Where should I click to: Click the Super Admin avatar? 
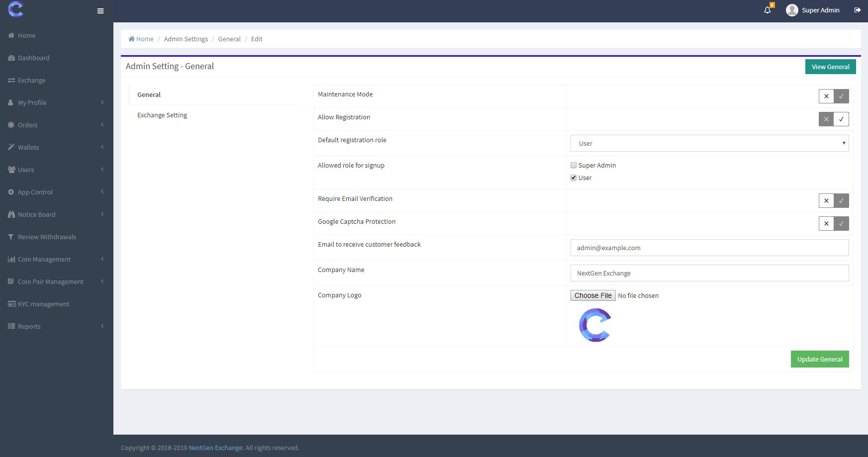792,10
